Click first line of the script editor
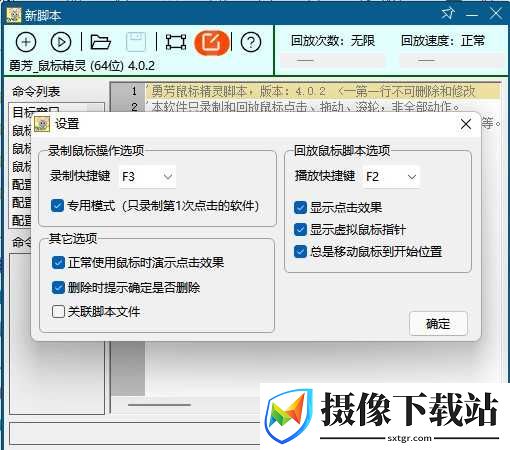Viewport: 510px width, 450px height. pyautogui.click(x=322, y=91)
